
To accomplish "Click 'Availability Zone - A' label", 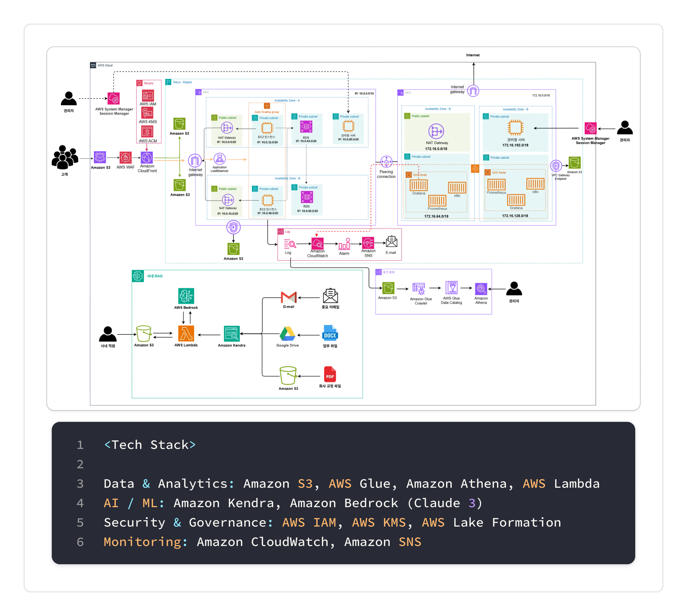I will click(287, 101).
